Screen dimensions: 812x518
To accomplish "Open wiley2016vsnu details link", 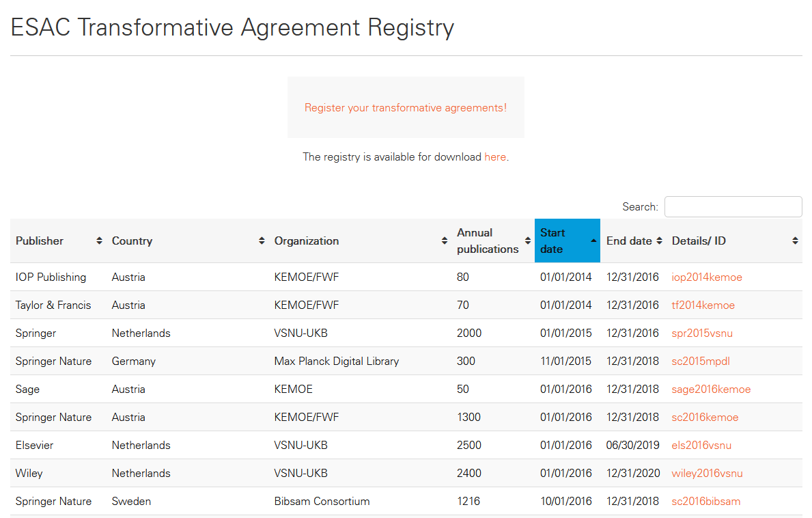I will click(x=707, y=474).
